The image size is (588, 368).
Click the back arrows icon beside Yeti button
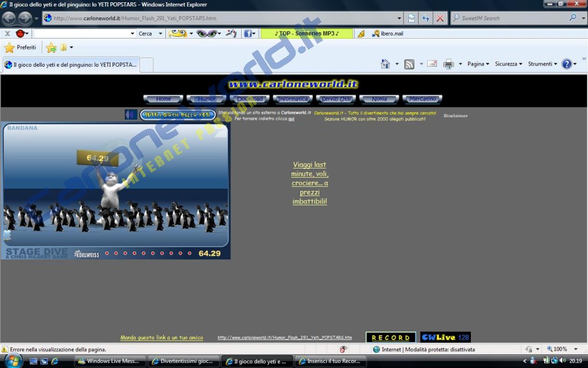[131, 114]
